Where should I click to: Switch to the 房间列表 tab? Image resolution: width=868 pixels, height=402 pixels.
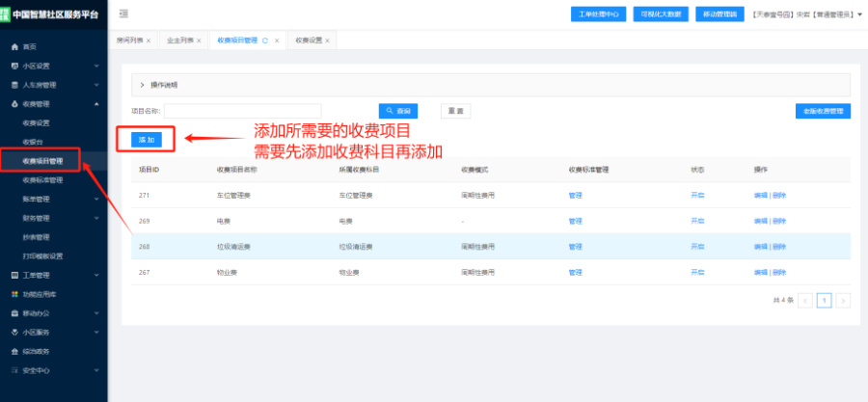point(129,40)
